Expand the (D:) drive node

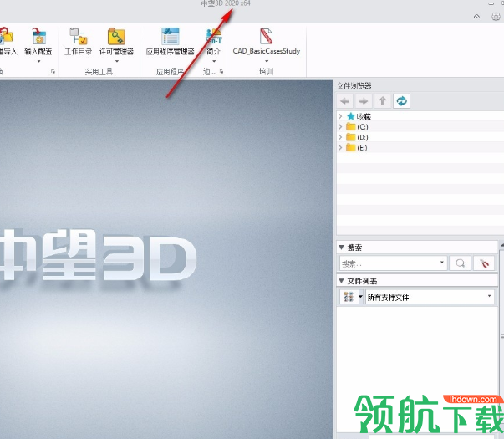point(340,137)
